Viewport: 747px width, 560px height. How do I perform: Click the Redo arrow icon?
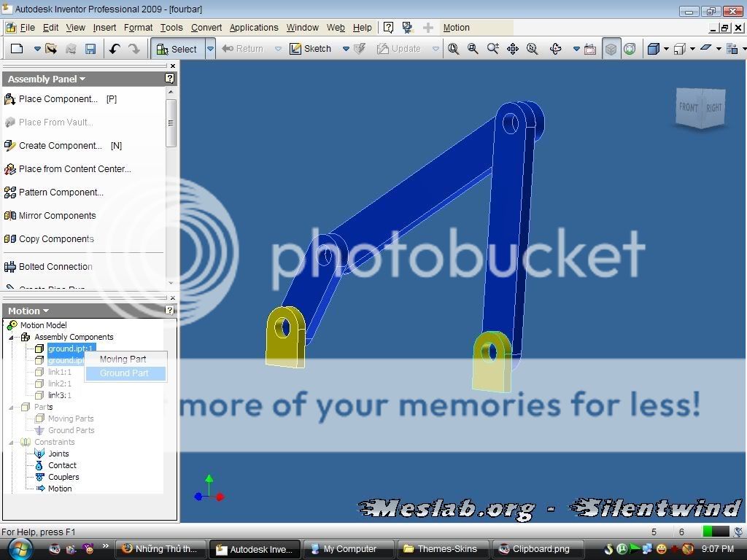pos(134,49)
